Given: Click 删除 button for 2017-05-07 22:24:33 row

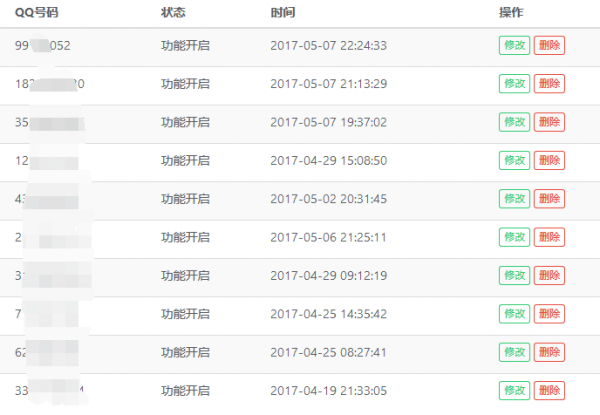Looking at the screenshot, I should 549,45.
